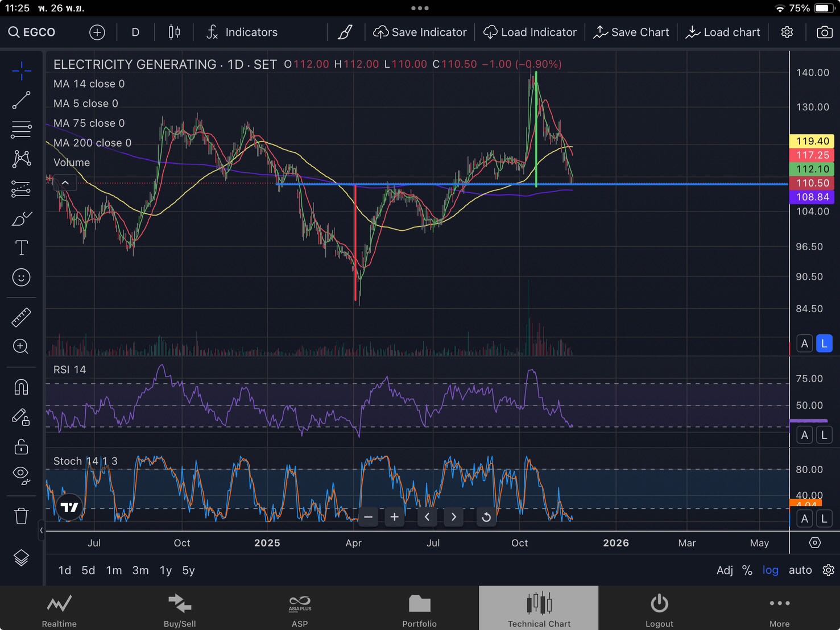Remove drawings with trash icon
840x630 pixels.
(22, 516)
